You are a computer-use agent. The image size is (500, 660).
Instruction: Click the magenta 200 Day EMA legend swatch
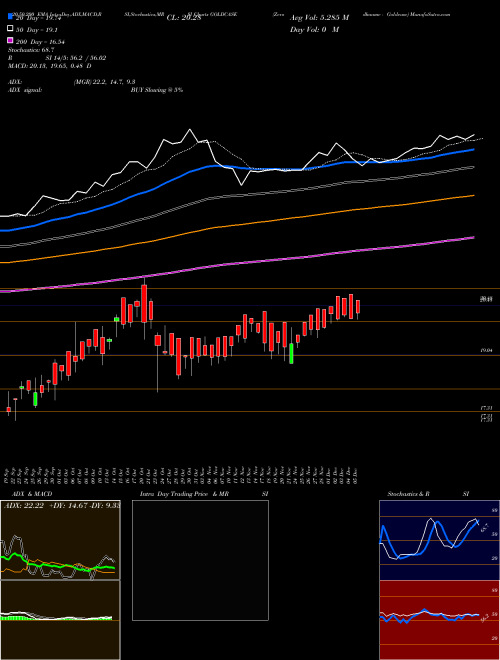pos(10,40)
